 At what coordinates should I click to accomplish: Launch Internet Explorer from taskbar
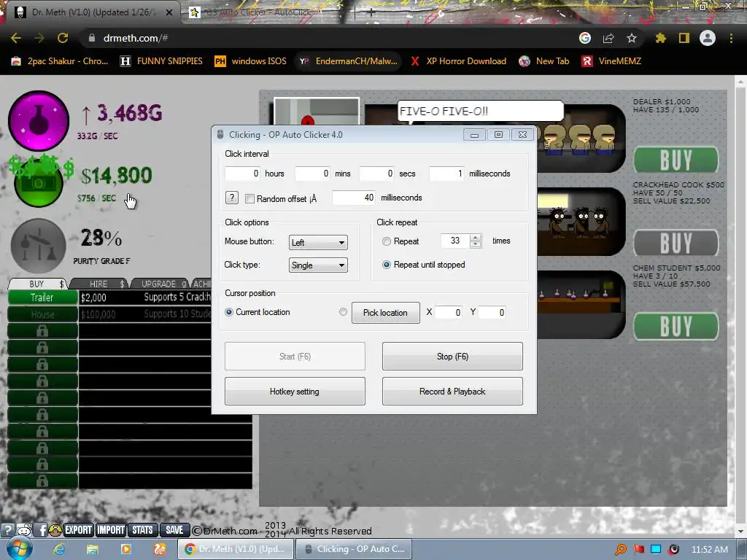tap(59, 549)
